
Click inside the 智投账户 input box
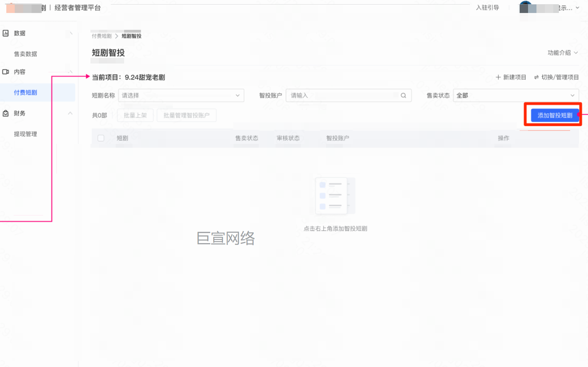(x=340, y=95)
